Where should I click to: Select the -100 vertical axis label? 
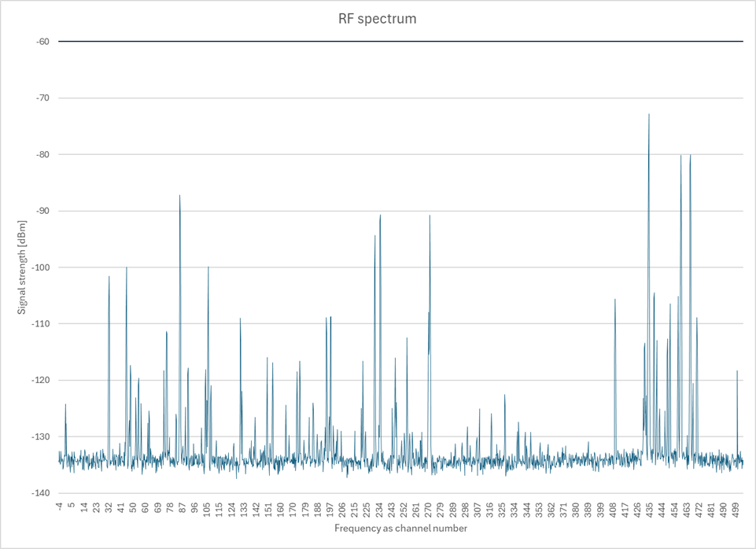tap(41, 267)
